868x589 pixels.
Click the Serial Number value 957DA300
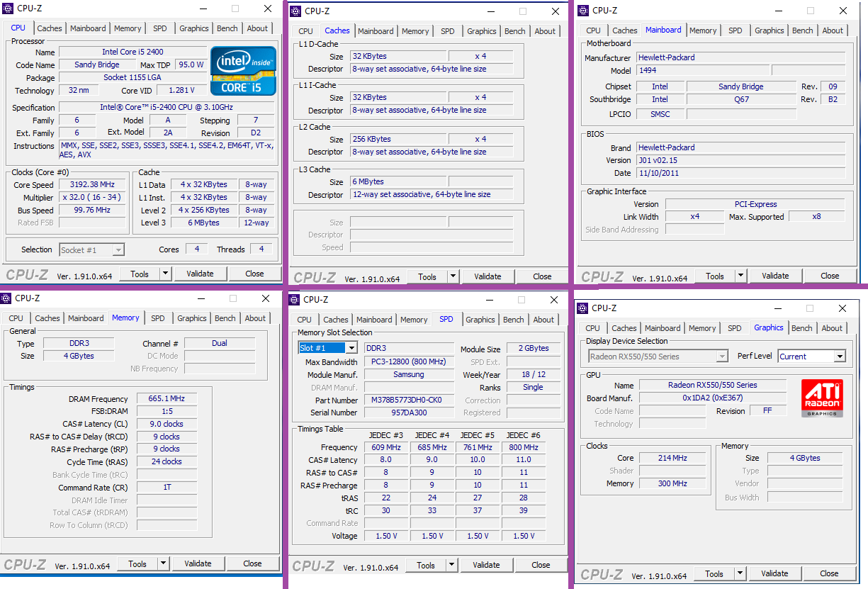[x=409, y=413]
